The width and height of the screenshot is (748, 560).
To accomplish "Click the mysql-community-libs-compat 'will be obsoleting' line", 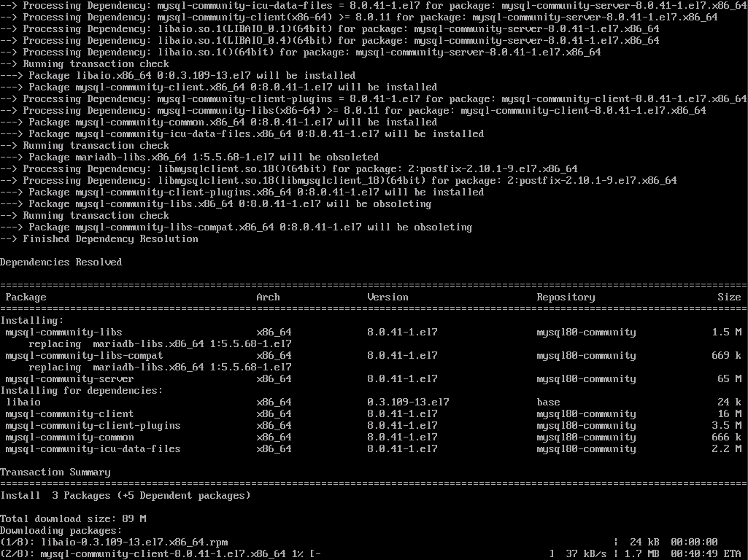I will [236, 227].
